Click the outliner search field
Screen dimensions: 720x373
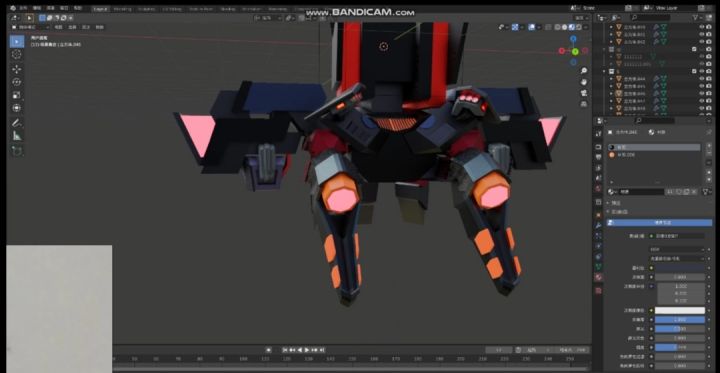click(x=650, y=17)
